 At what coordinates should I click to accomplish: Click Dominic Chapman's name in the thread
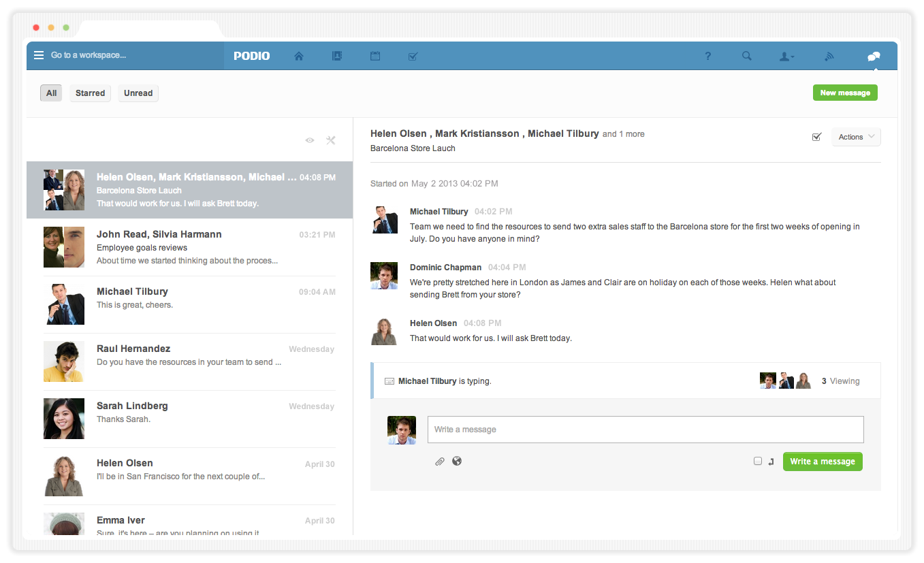(x=445, y=268)
